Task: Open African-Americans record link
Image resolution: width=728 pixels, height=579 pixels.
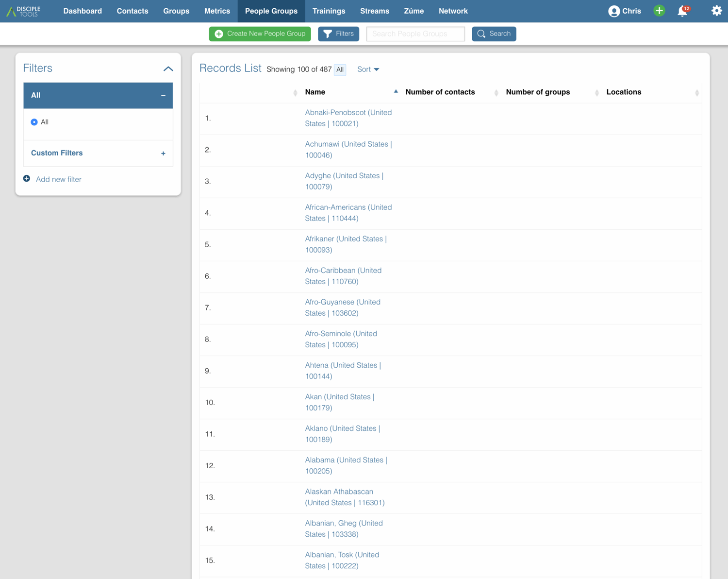Action: (x=348, y=213)
